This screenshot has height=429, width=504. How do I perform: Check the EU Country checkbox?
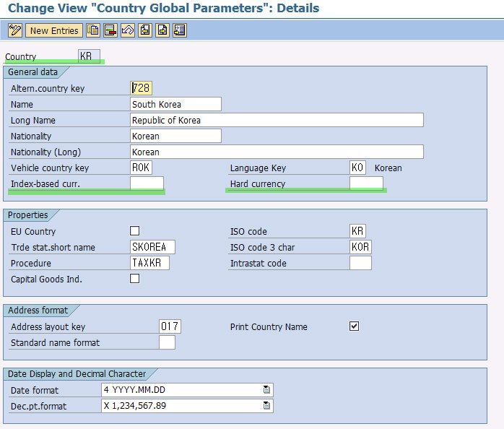[x=135, y=231]
